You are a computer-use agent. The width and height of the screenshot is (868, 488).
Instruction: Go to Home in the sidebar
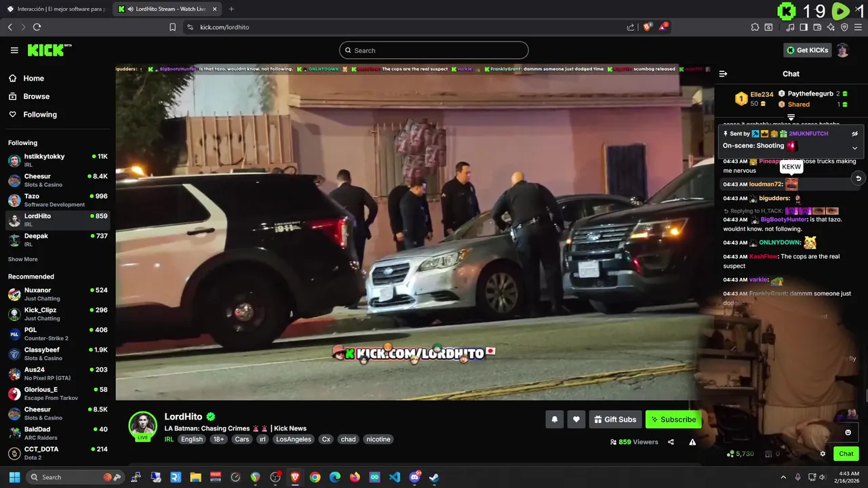[x=33, y=79]
